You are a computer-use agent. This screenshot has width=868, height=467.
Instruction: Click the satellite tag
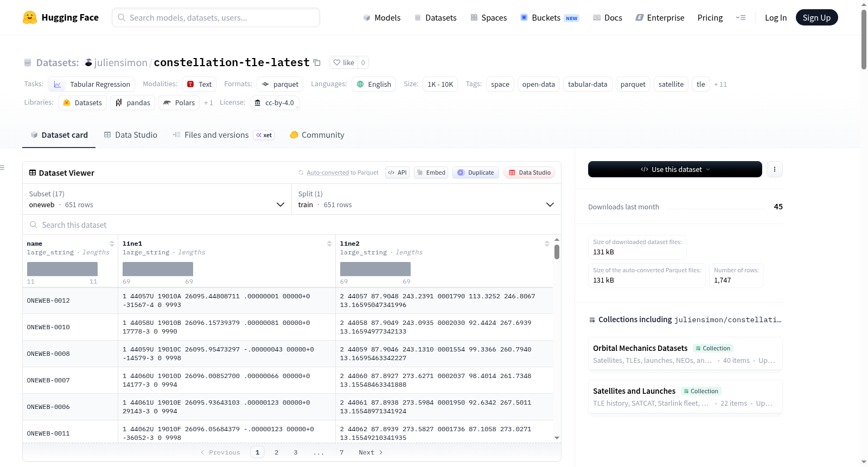click(671, 84)
